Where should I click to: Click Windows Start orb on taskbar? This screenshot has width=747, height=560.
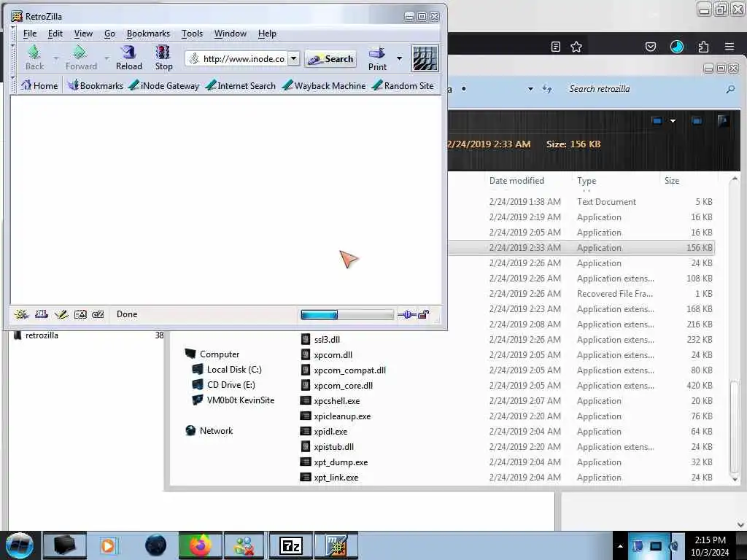(19, 545)
